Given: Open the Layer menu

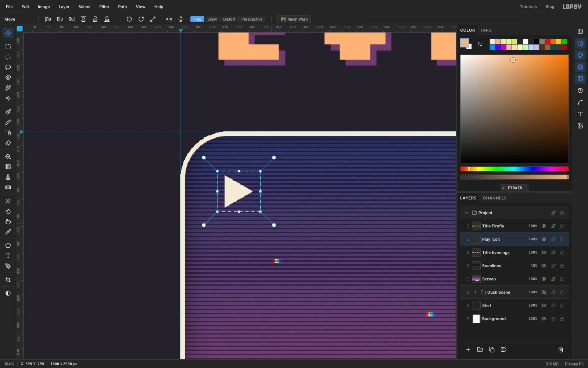Looking at the screenshot, I should [64, 7].
